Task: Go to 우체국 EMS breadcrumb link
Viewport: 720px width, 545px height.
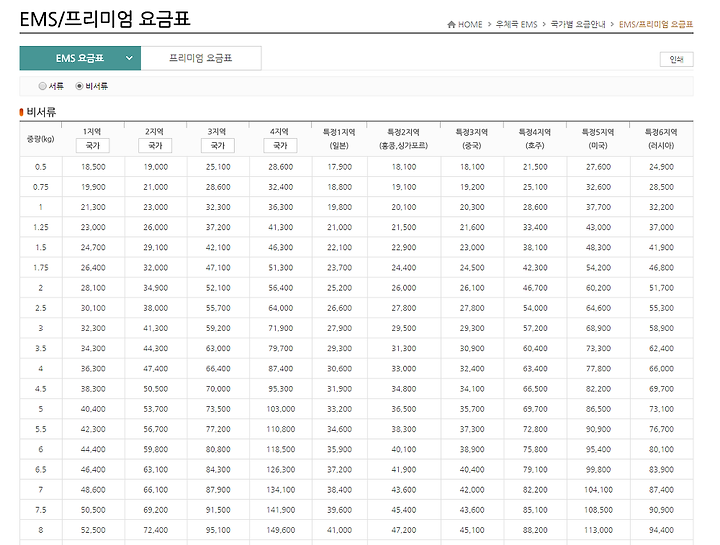Action: (516, 24)
